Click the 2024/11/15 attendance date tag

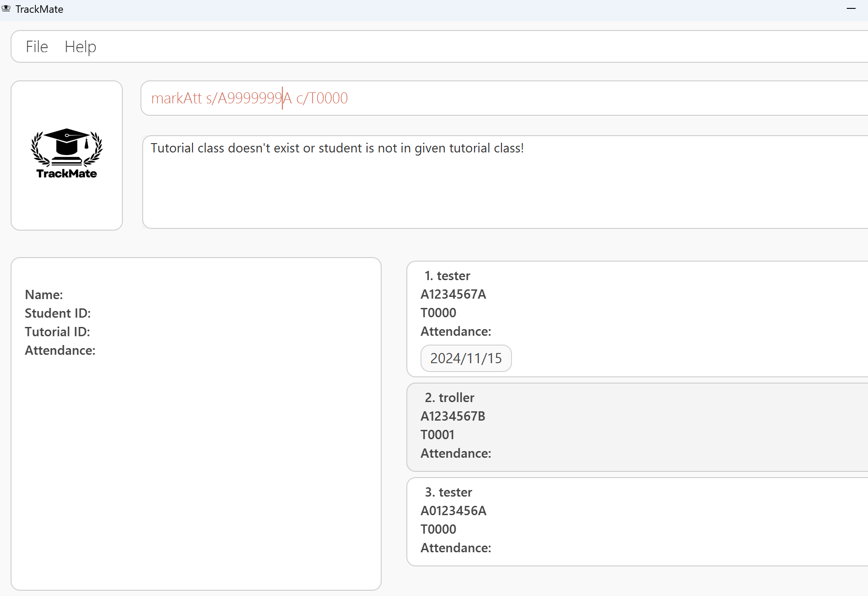click(466, 358)
